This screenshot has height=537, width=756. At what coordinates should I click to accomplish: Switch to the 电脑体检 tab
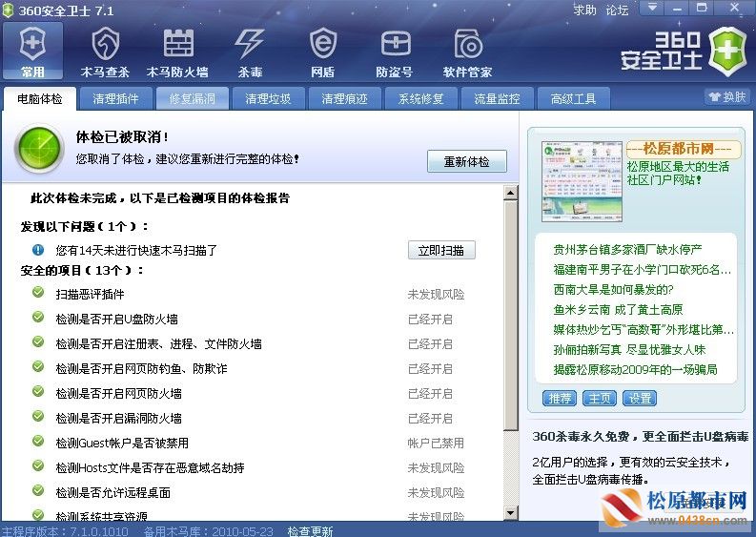(39, 99)
